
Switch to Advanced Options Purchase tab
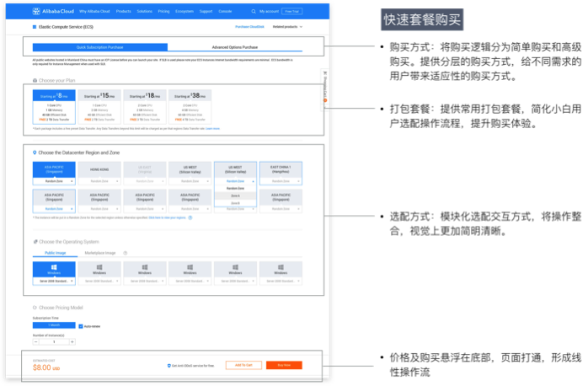point(235,47)
